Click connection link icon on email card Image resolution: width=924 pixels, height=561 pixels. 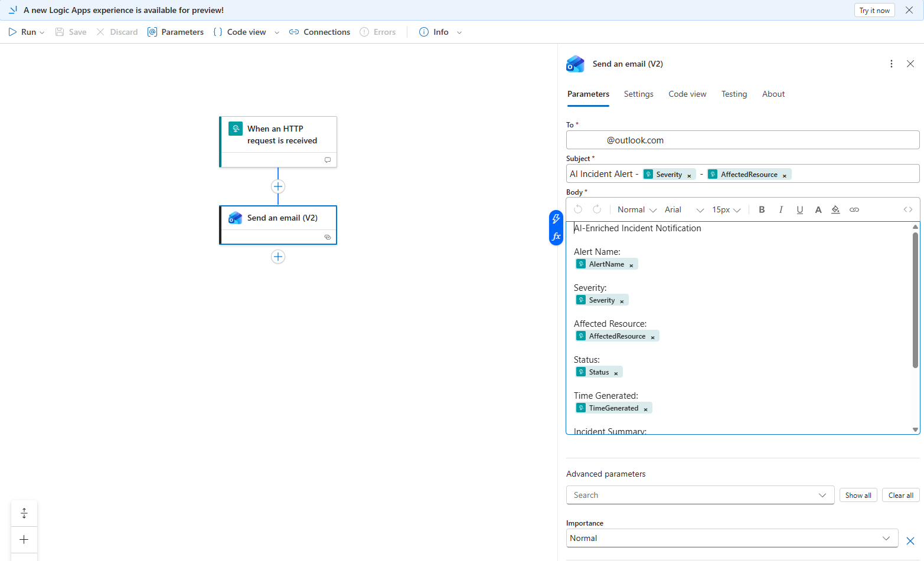[328, 237]
